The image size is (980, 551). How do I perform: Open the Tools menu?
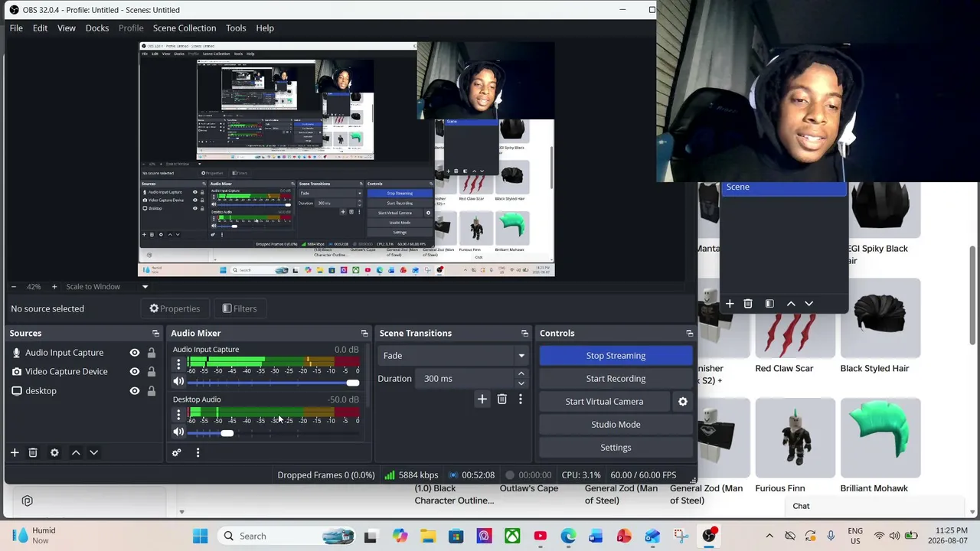click(236, 28)
